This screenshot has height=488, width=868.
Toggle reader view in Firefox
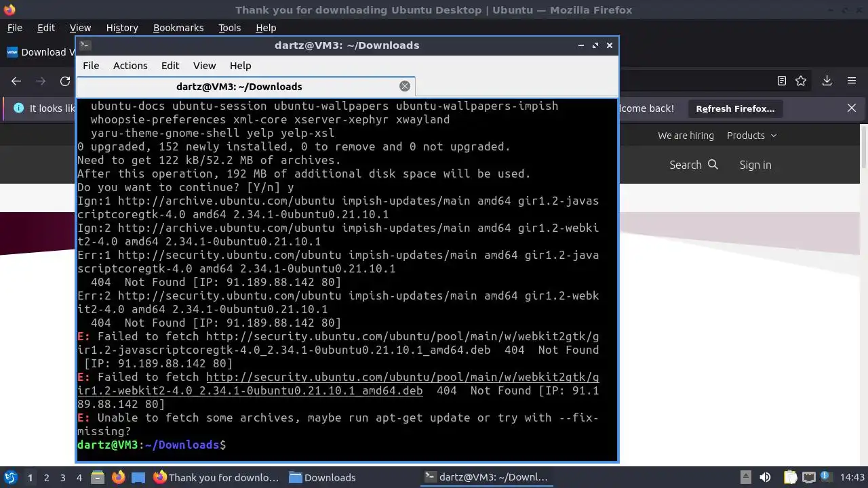(x=782, y=81)
